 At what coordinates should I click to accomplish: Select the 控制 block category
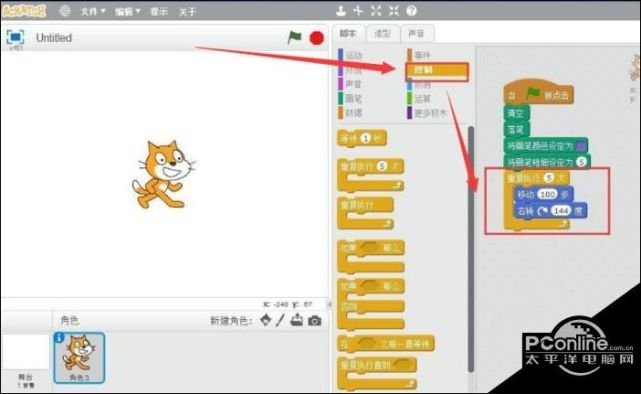(437, 70)
